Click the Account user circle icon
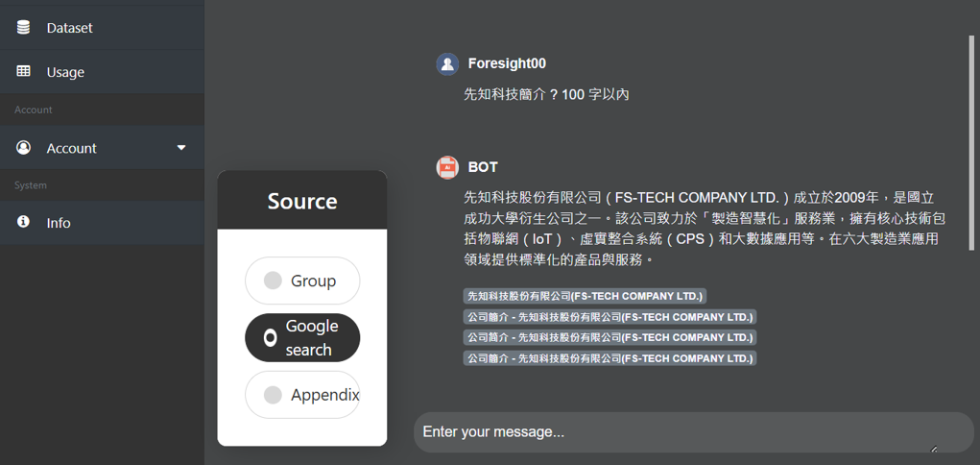Image resolution: width=980 pixels, height=465 pixels. click(23, 148)
